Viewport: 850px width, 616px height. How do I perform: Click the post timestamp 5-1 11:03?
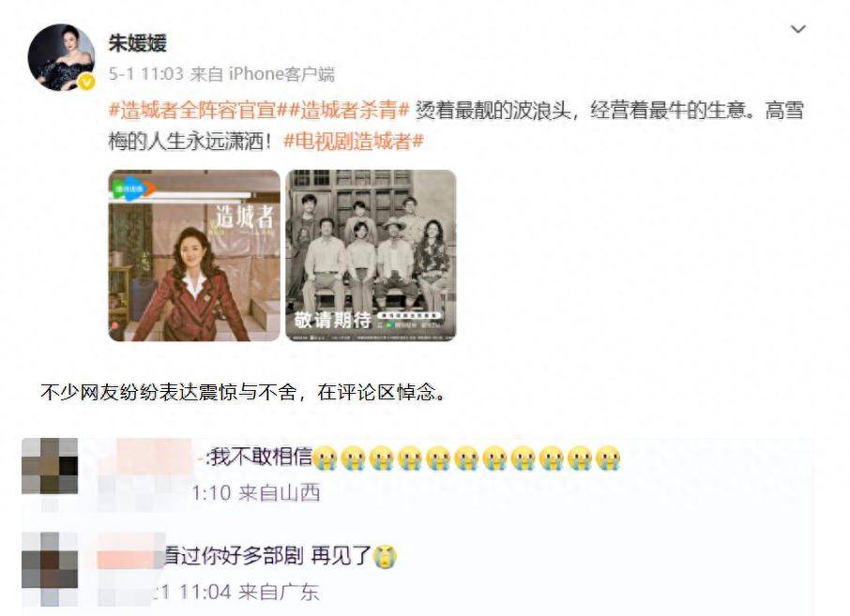coord(145,74)
